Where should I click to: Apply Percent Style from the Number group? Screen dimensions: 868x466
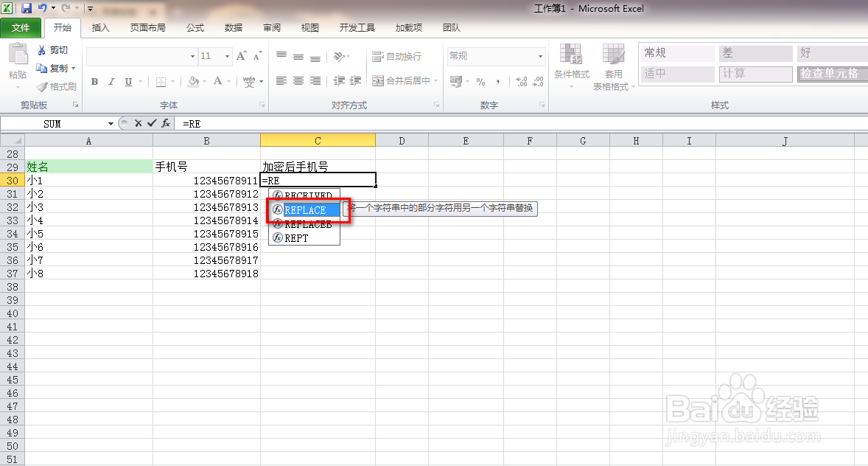(480, 80)
